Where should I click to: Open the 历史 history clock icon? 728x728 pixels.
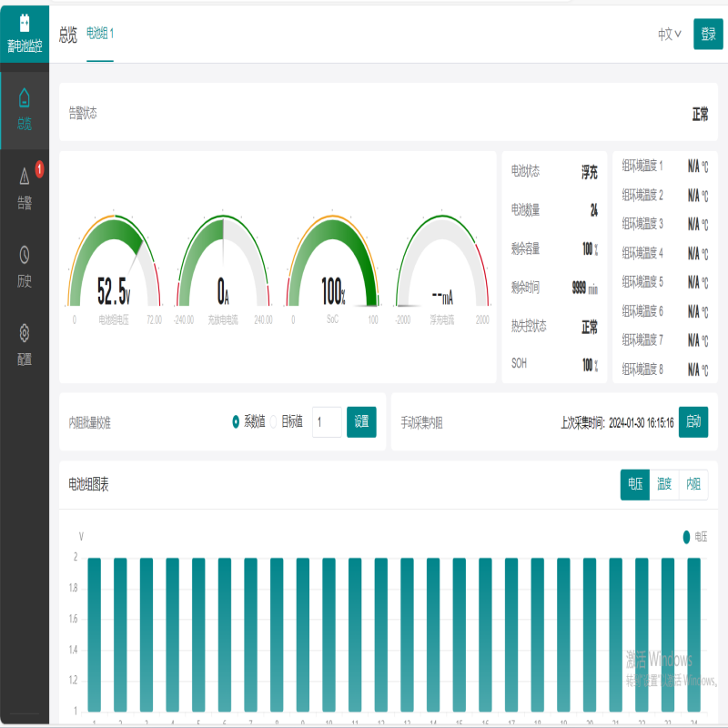(25, 255)
